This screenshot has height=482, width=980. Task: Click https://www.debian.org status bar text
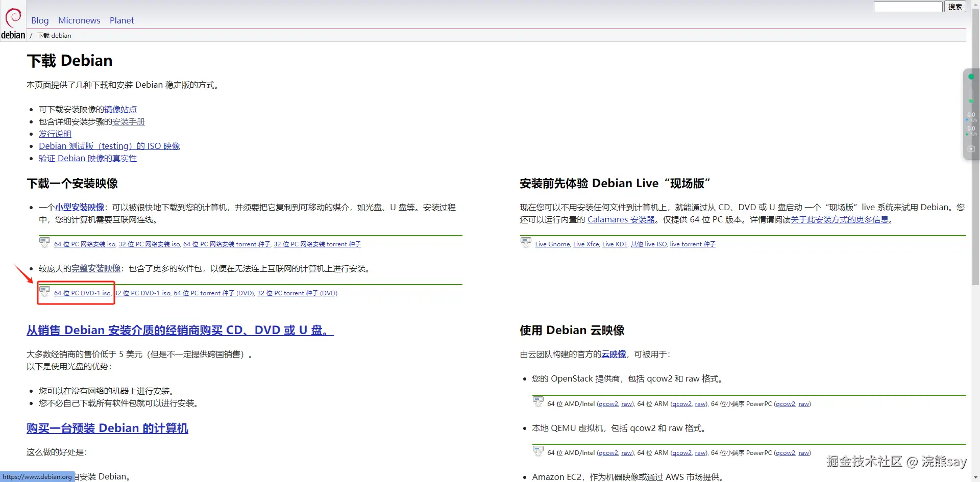click(x=37, y=477)
